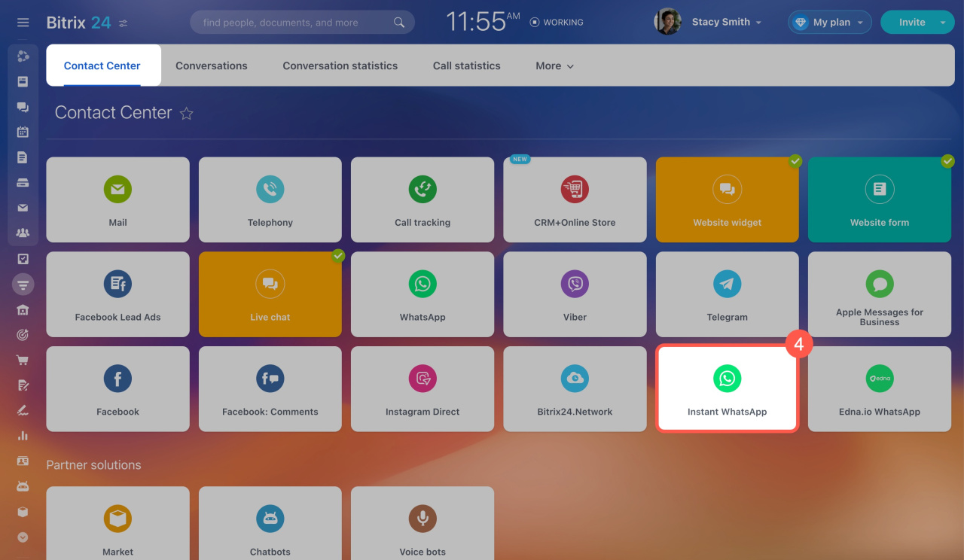The image size is (964, 560).
Task: Open Facebook Lead Ads tile
Action: pyautogui.click(x=117, y=294)
